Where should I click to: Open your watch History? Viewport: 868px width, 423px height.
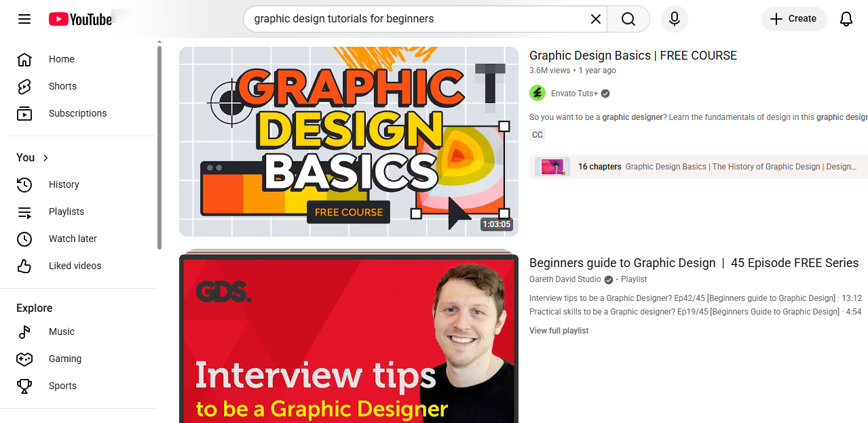point(63,184)
